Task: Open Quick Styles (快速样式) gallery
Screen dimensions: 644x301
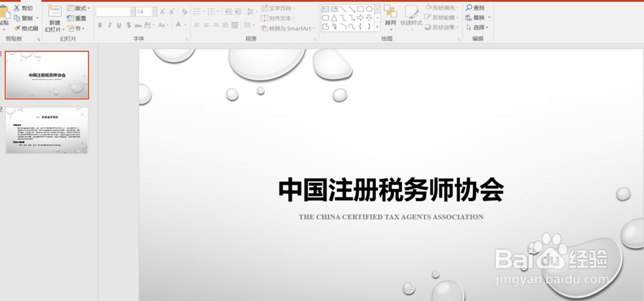Action: click(x=411, y=18)
